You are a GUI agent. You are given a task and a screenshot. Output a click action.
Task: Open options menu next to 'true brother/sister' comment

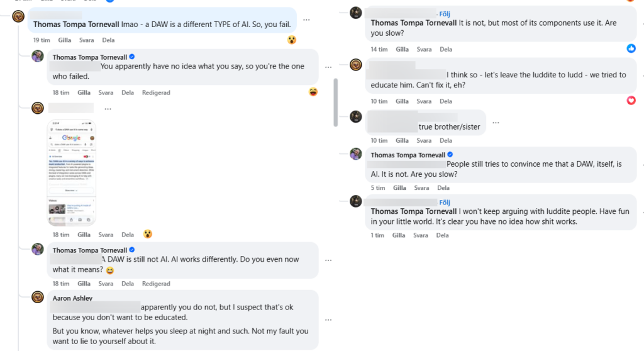click(x=497, y=122)
